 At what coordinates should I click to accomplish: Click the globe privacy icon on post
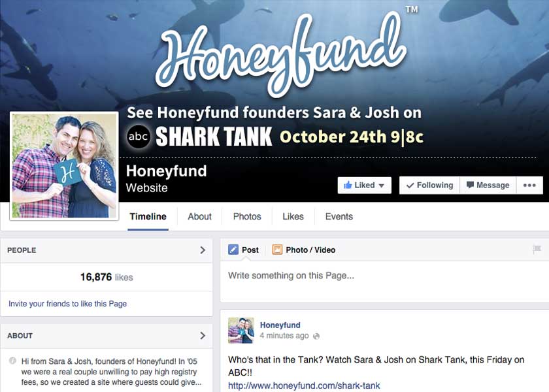point(316,336)
